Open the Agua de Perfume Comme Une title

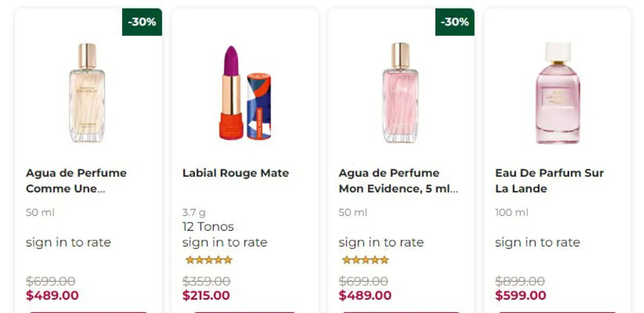[x=76, y=180]
